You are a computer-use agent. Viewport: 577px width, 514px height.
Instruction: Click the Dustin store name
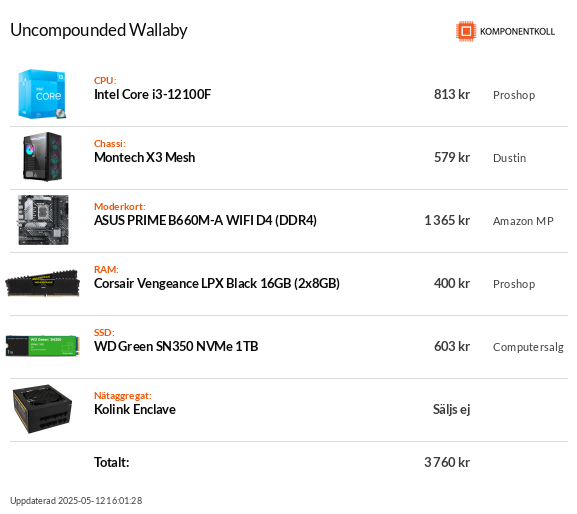click(x=509, y=158)
